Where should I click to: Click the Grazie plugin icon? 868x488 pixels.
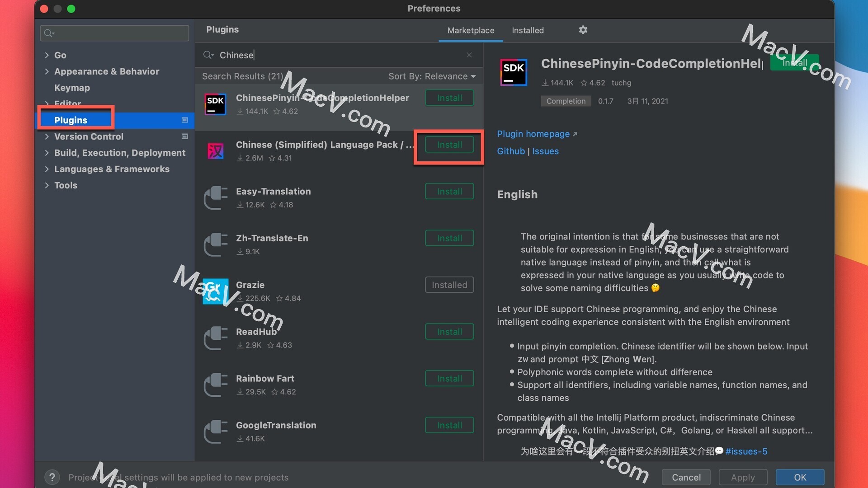pyautogui.click(x=215, y=291)
